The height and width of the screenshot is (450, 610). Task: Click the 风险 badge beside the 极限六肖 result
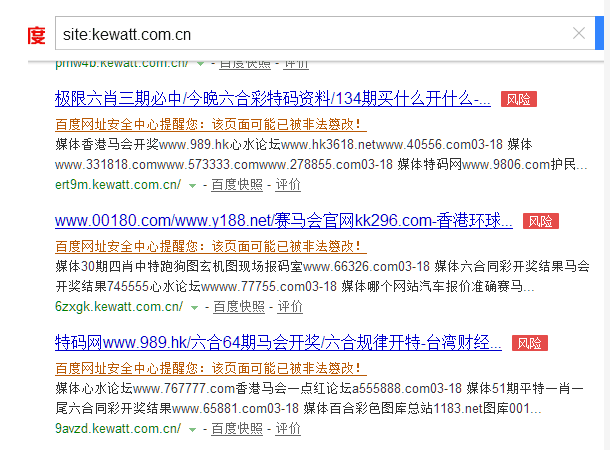tap(519, 99)
